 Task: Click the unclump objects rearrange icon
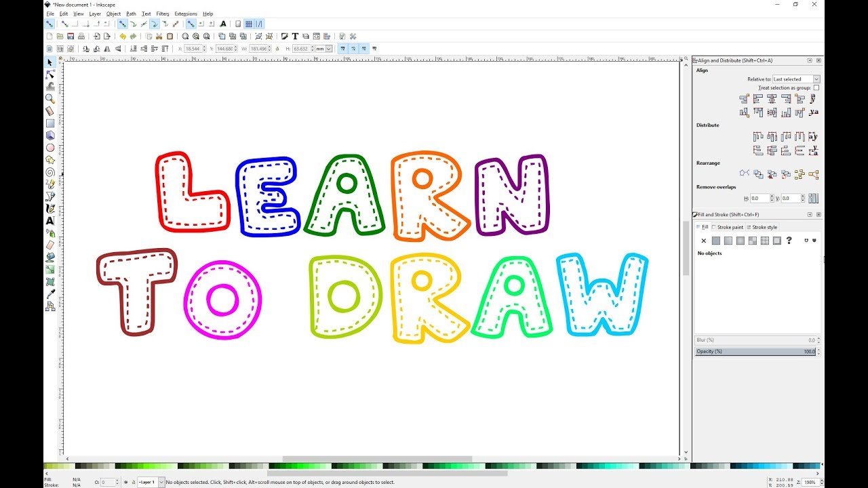pyautogui.click(x=814, y=174)
